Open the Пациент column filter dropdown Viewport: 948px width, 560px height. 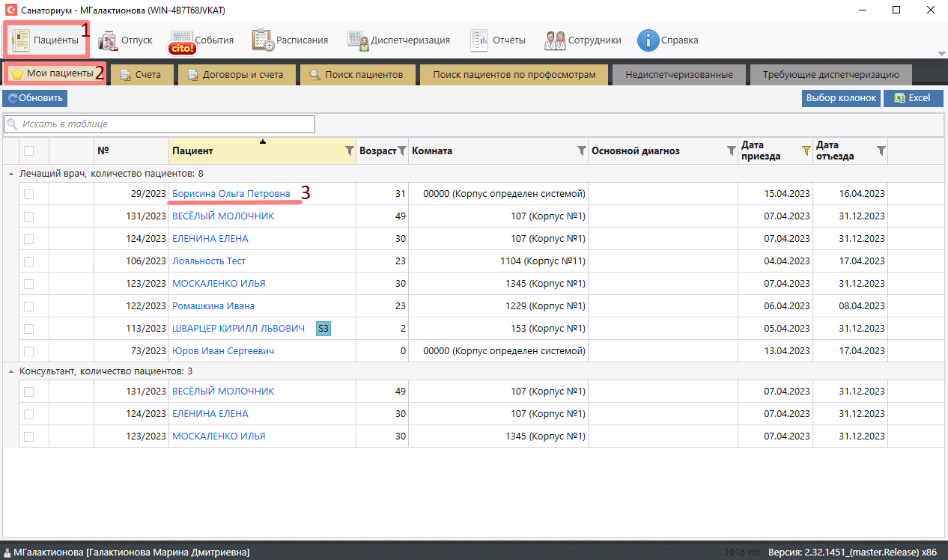[349, 150]
